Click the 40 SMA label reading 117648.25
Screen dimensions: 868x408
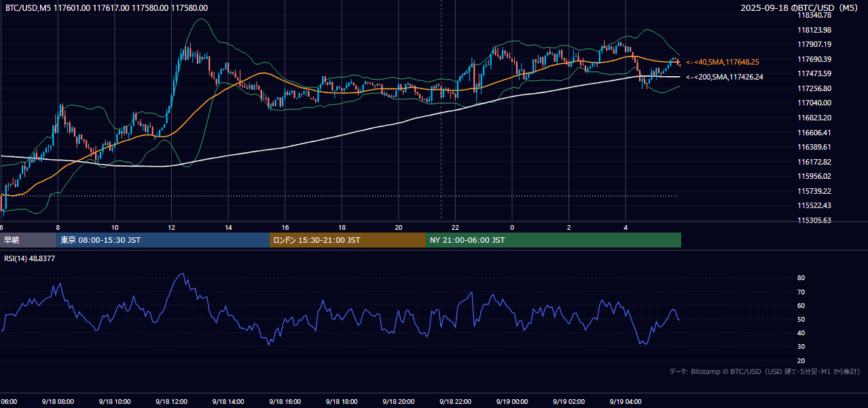723,62
